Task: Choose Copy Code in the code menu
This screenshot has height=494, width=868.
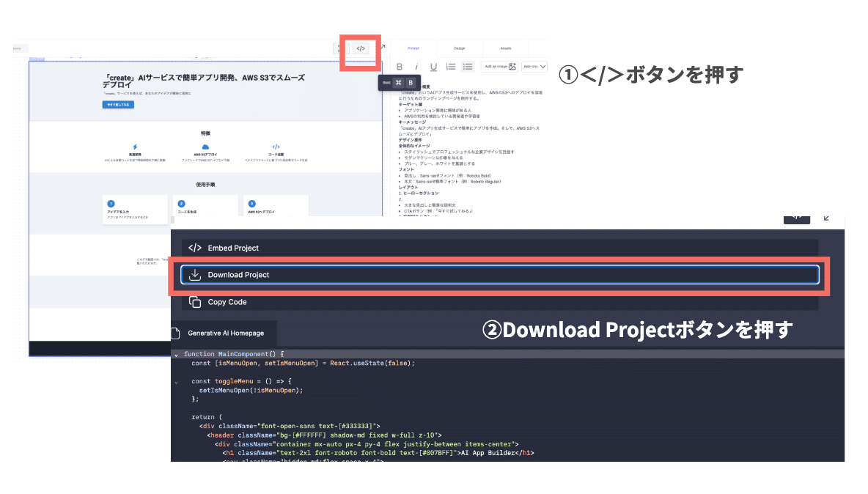Action: coord(499,302)
